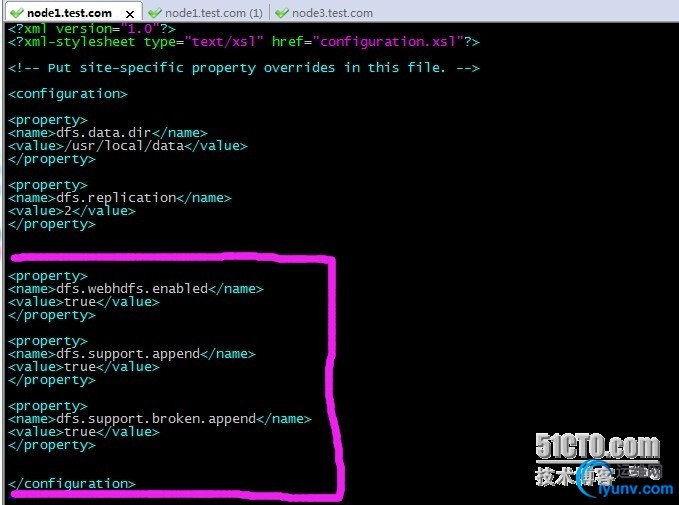Click the dfs.support.broken.append name line

click(159, 419)
